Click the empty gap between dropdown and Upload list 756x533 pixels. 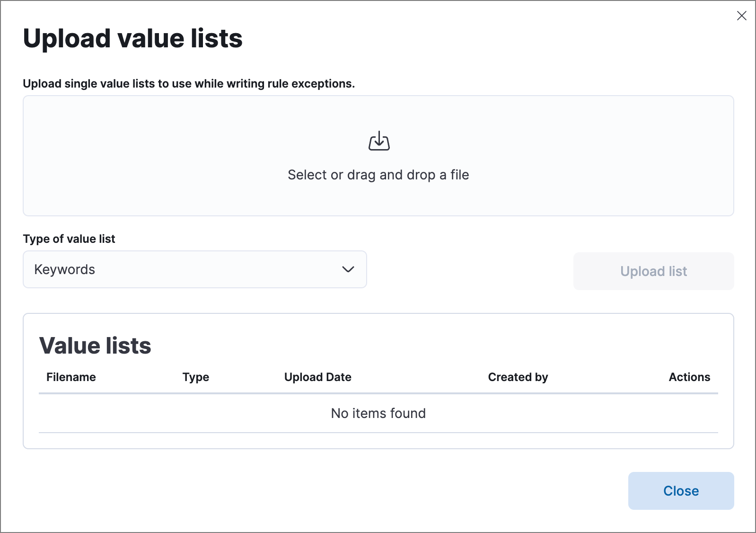[470, 270]
